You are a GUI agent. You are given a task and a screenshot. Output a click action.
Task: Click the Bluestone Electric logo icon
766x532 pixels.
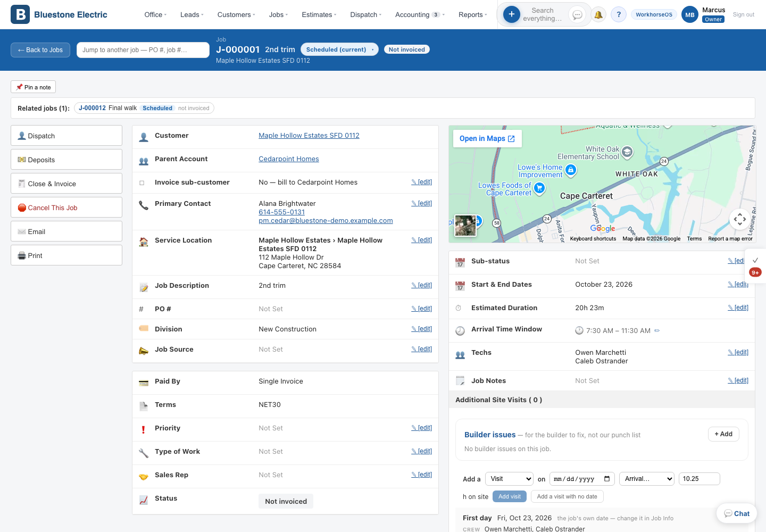click(20, 15)
